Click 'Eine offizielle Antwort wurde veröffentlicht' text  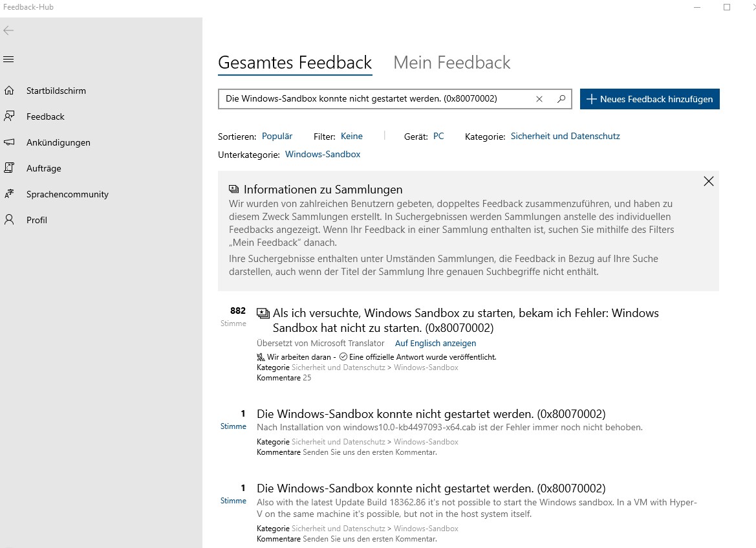point(422,357)
